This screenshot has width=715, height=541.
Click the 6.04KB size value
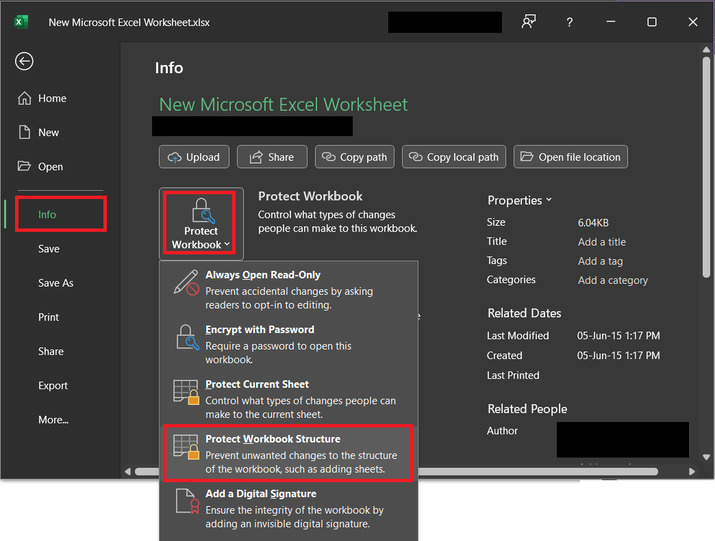pos(593,223)
